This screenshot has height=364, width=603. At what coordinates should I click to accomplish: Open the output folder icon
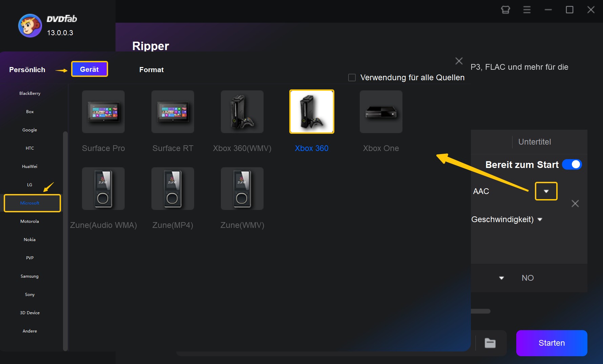coord(490,343)
